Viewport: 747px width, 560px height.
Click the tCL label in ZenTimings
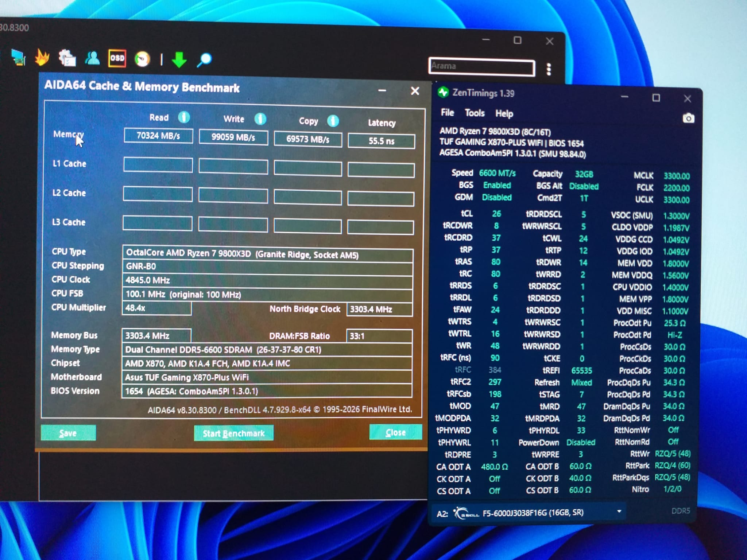pos(467,213)
